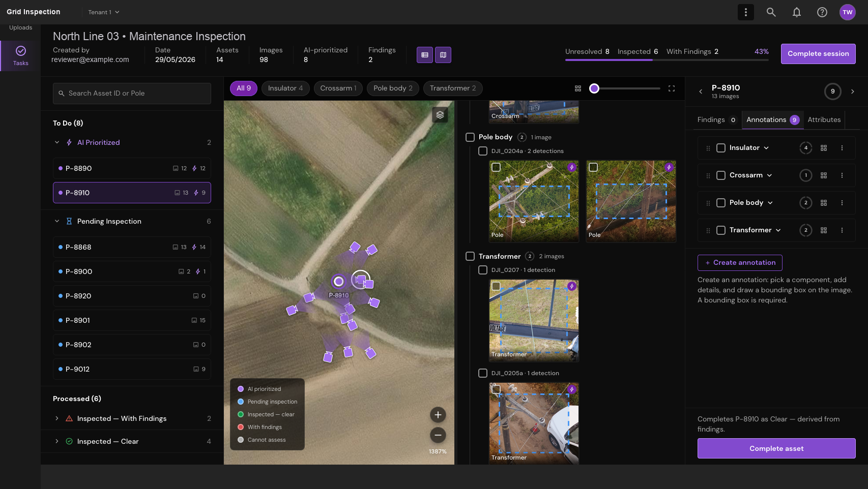The width and height of the screenshot is (868, 489).
Task: Open the help question mark icon
Action: 822,12
